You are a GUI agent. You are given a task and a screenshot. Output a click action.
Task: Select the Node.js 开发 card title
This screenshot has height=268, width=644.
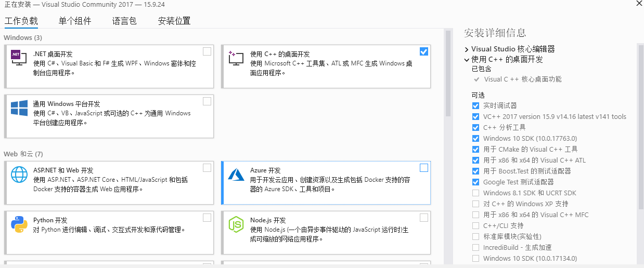point(268,220)
